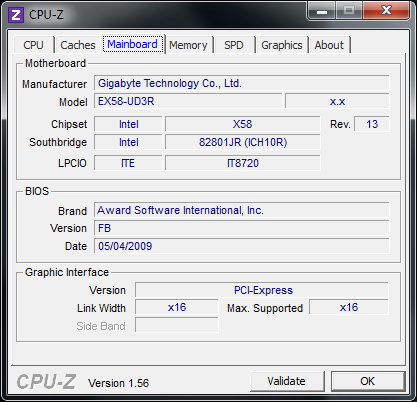Screen dimensions: 418x402
Task: Open the Graphics tab
Action: 282,45
